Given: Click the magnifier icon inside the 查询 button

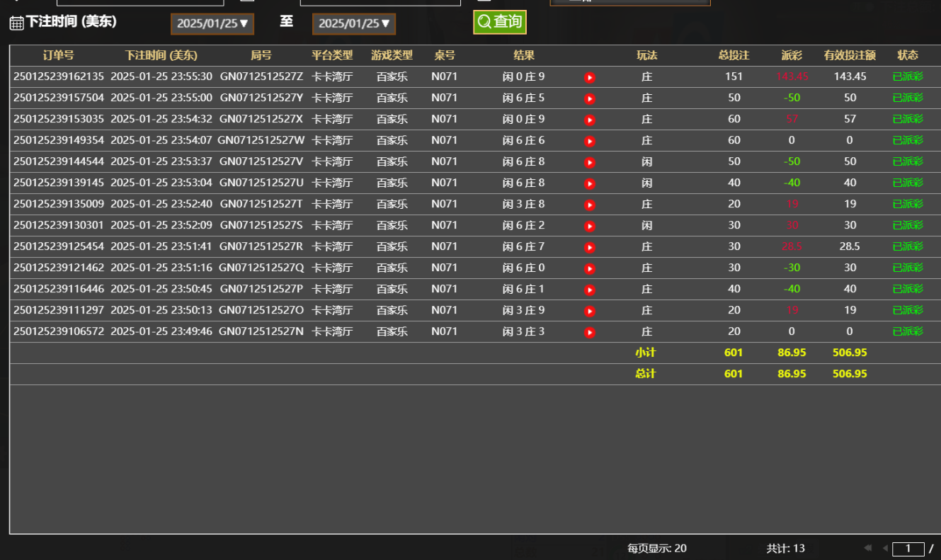Looking at the screenshot, I should tap(484, 22).
